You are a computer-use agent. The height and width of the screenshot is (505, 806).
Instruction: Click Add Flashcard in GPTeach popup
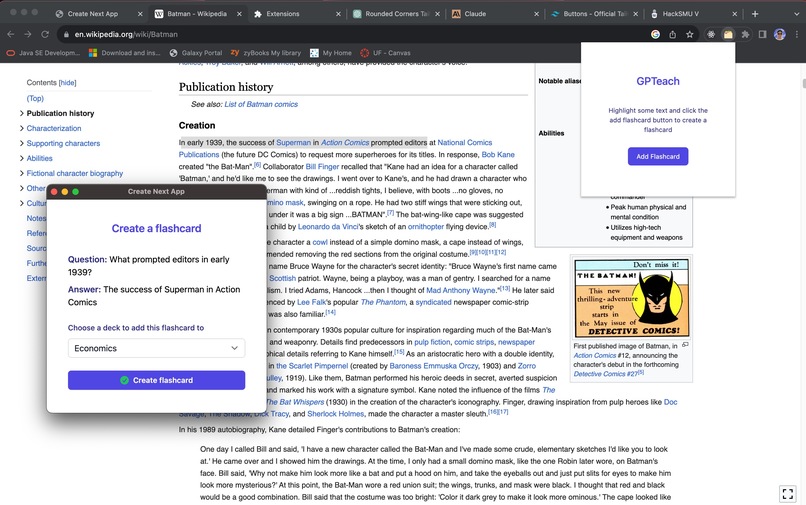click(x=658, y=156)
